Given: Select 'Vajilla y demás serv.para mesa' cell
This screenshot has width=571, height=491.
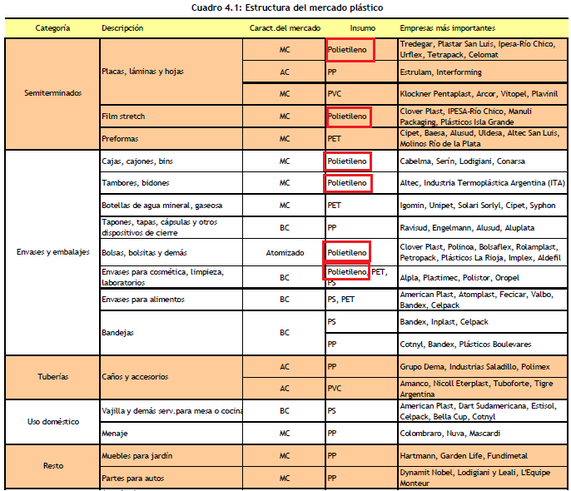Looking at the screenshot, I should [x=171, y=411].
